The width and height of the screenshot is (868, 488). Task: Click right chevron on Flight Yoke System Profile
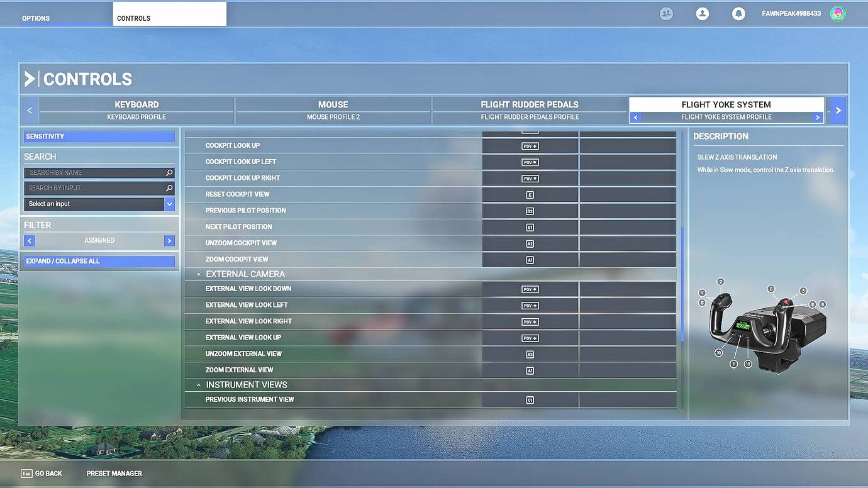[818, 117]
